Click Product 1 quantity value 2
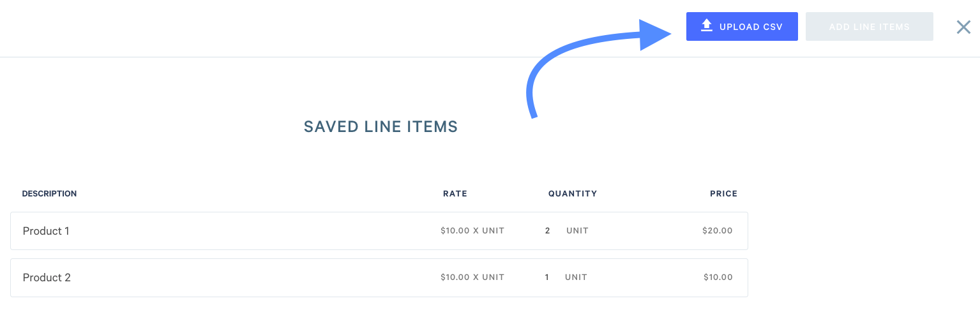 pos(547,231)
